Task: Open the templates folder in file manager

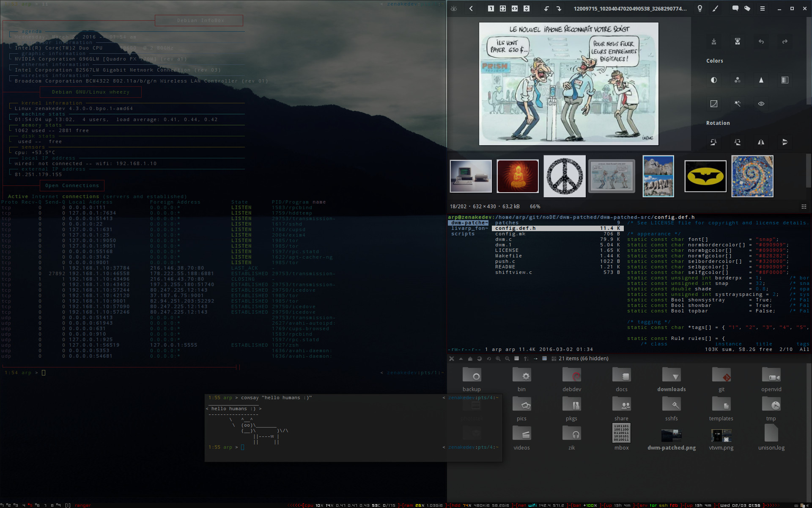Action: (721, 409)
